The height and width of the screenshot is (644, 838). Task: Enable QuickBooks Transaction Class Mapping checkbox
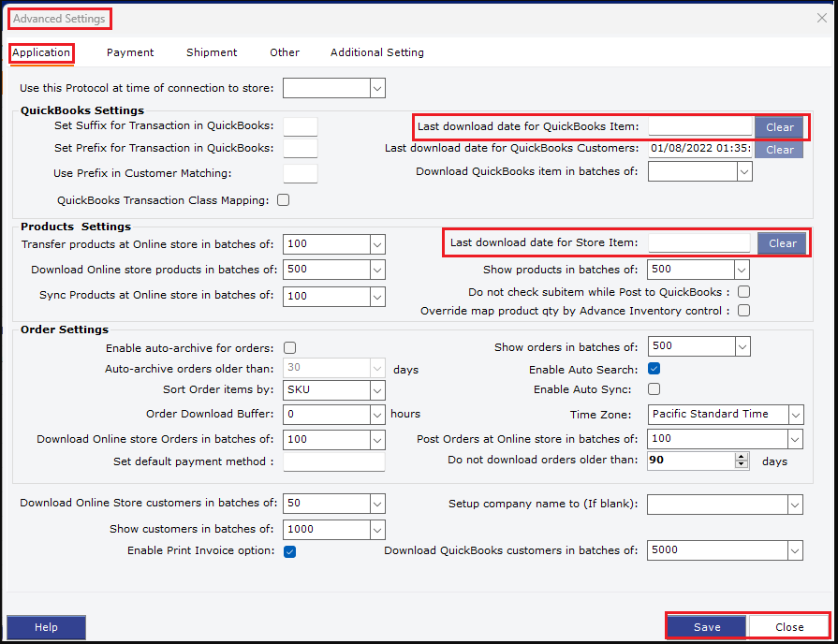point(284,200)
